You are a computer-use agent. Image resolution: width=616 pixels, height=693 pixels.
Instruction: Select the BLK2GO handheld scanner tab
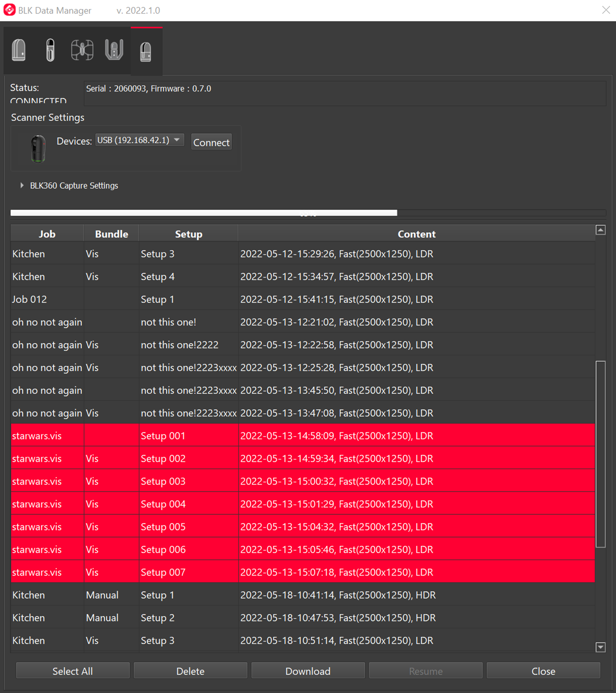point(50,50)
